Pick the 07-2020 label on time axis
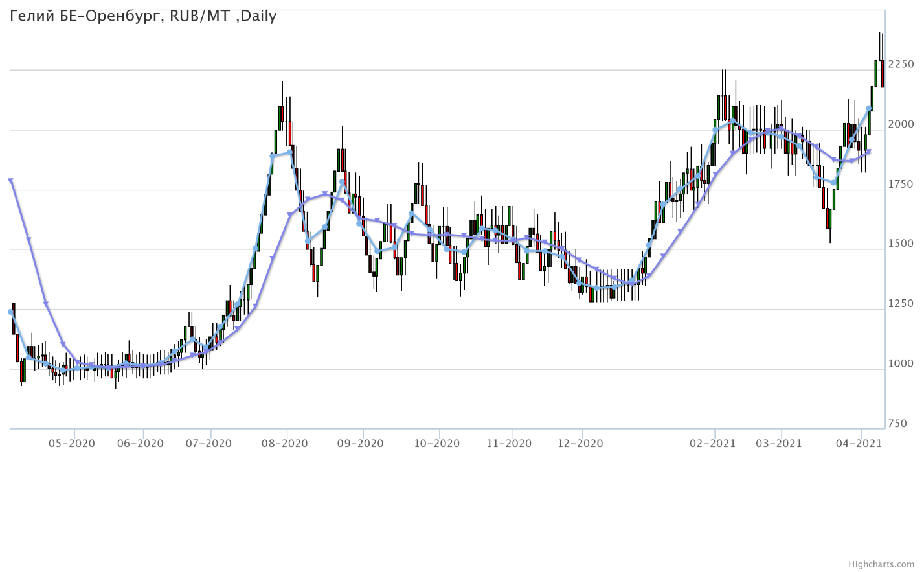The width and height of the screenshot is (924, 572). (208, 444)
